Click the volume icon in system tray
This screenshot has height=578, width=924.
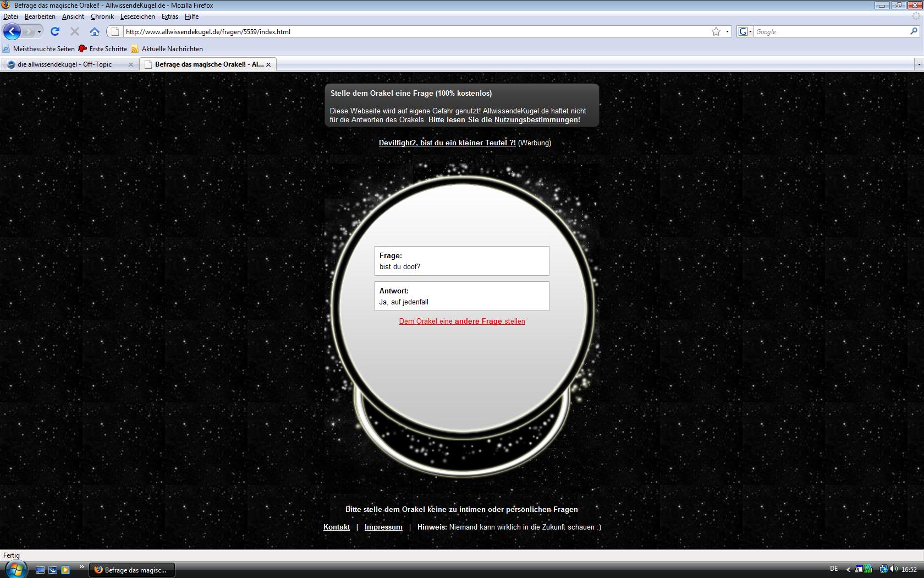(893, 569)
